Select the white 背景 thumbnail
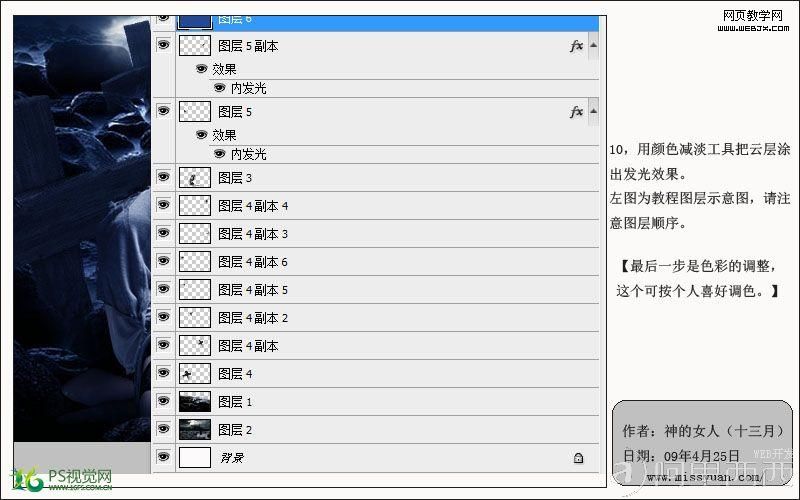 (x=195, y=457)
